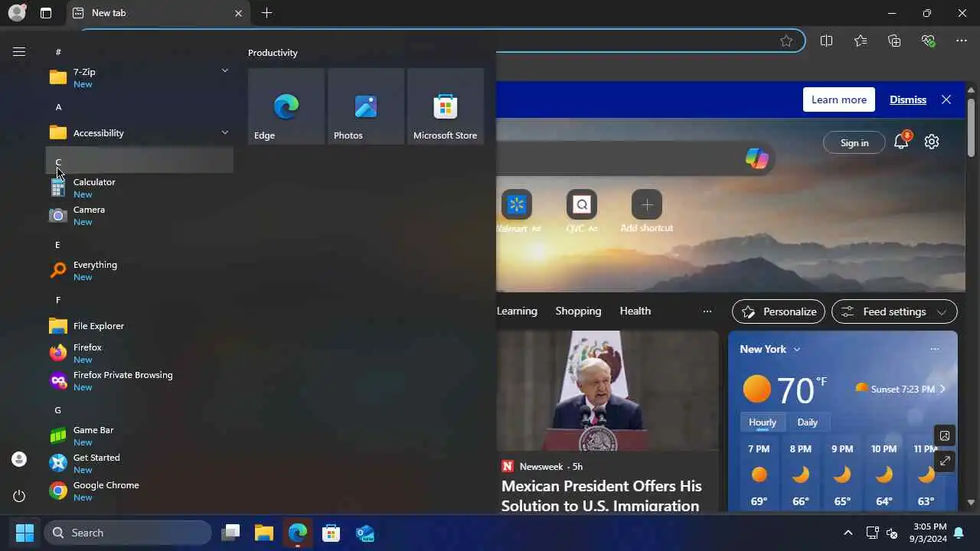Viewport: 980px width, 551px height.
Task: Click the Sign in button
Action: click(x=854, y=142)
